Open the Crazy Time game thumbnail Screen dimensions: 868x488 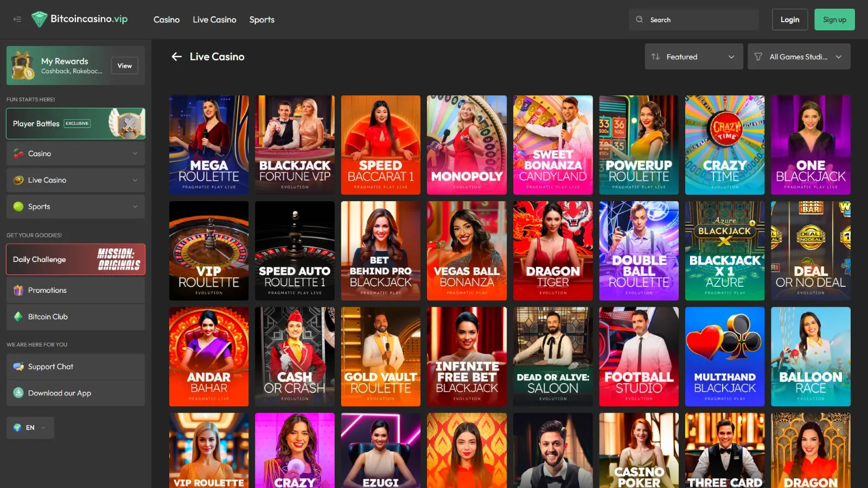pos(724,145)
